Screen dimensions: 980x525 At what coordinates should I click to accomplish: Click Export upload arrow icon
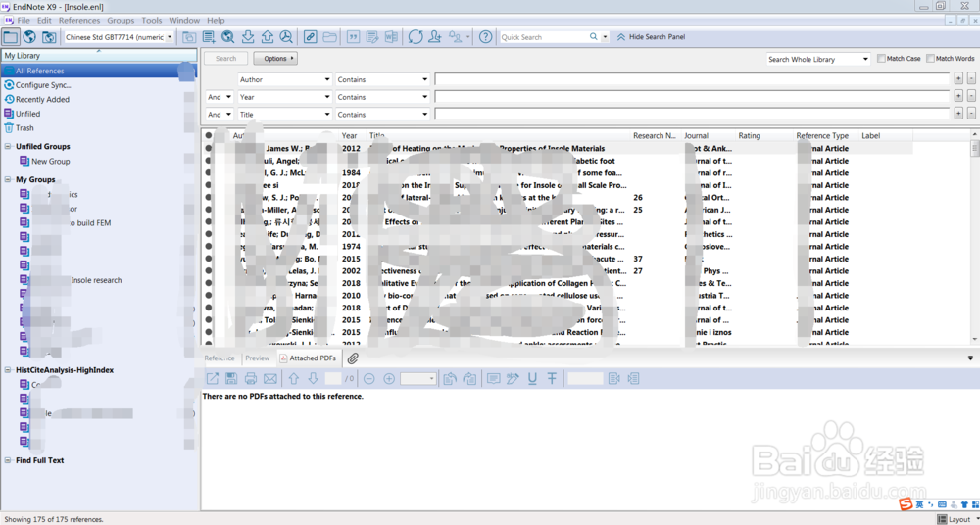tap(267, 37)
